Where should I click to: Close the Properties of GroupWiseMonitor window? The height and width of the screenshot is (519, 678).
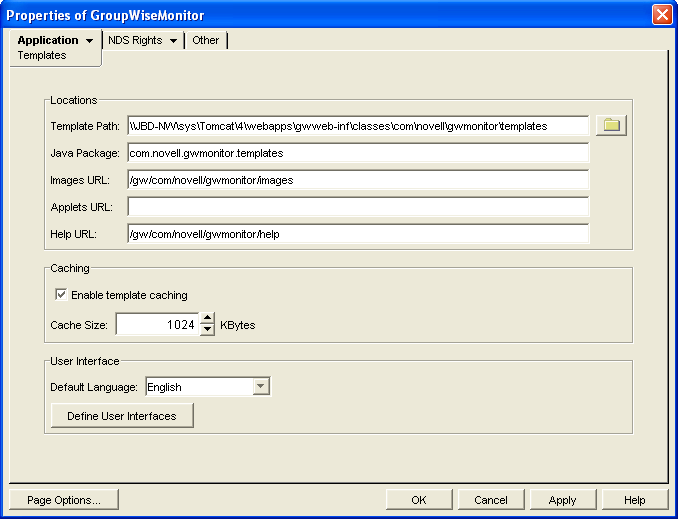click(x=662, y=15)
